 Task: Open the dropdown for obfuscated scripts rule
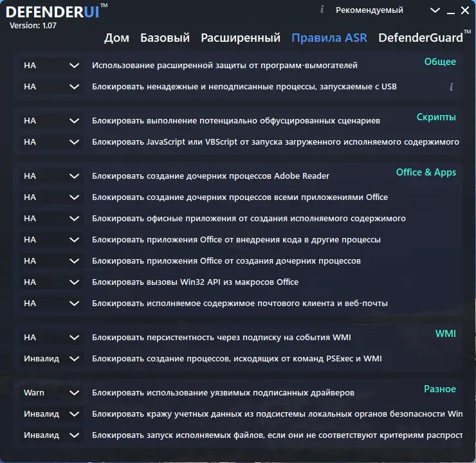tap(51, 121)
